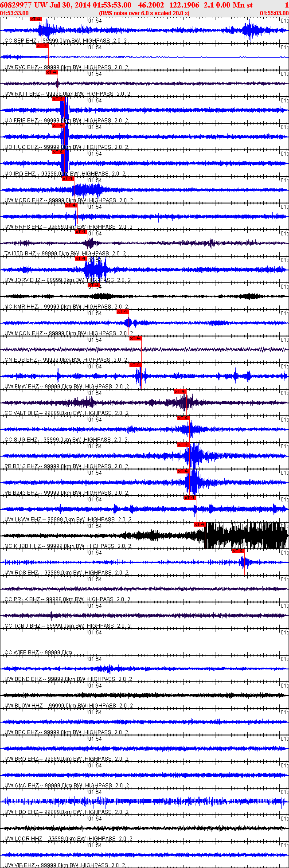The height and width of the screenshot is (868, 289).
Task: Click red pick flag on UO.HUO.EHZ trace
Action: click(x=59, y=125)
